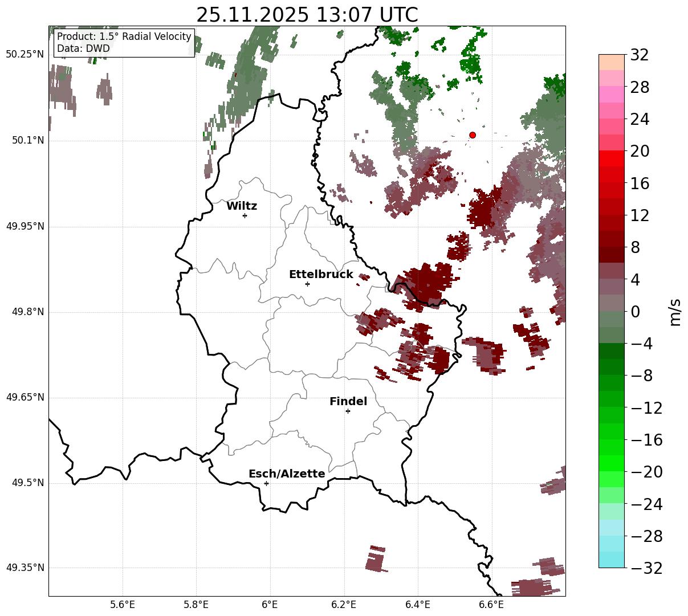Screen dimensions: 688x616
Task: Click the bright red colorbar swatch below 20
Action: tap(612, 158)
